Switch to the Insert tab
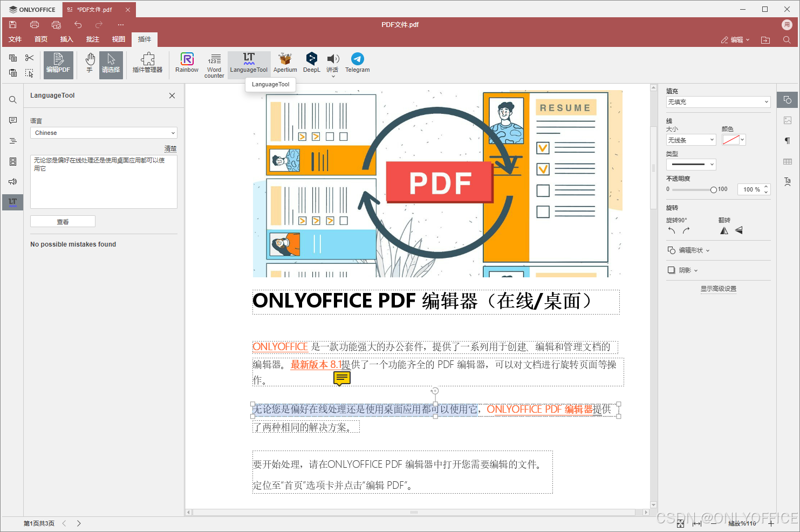Viewport: 800px width, 532px height. tap(67, 39)
